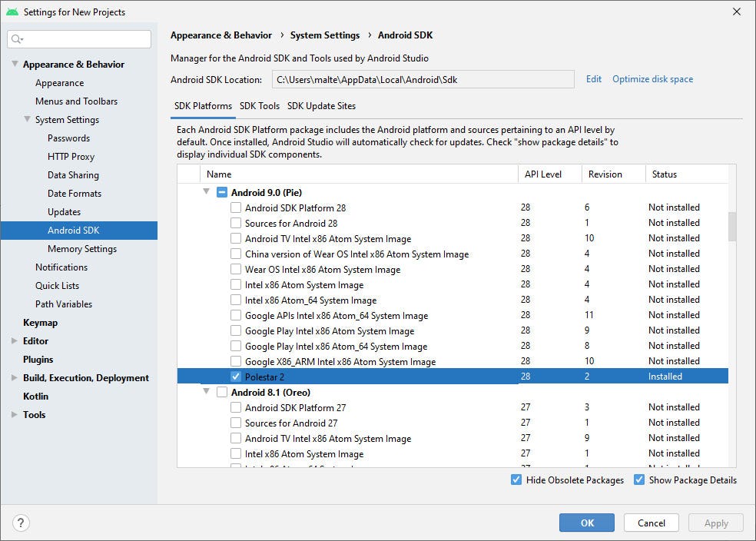The image size is (756, 541).
Task: Expand the Tools settings node
Action: pos(15,415)
